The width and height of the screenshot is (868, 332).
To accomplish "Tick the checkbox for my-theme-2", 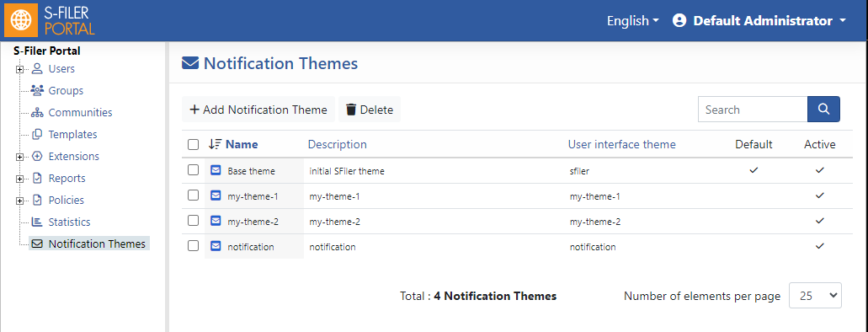I will pyautogui.click(x=193, y=221).
